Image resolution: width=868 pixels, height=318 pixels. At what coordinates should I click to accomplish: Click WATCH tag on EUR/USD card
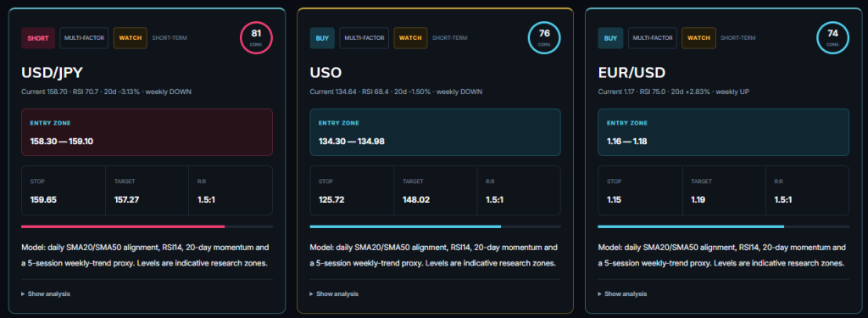[698, 38]
